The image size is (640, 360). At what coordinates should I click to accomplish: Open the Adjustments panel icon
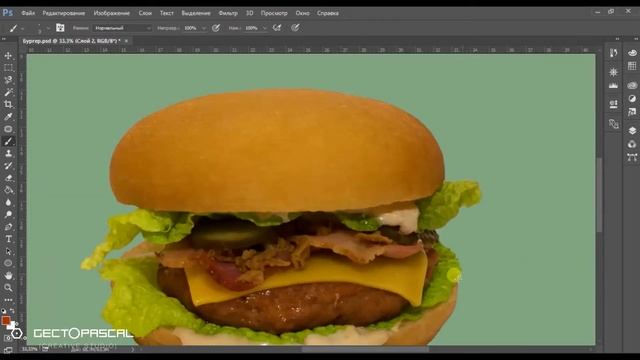(x=632, y=98)
